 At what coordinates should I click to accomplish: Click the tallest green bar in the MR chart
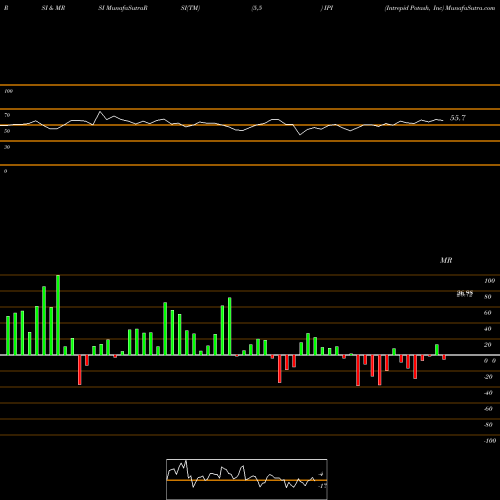[58, 315]
